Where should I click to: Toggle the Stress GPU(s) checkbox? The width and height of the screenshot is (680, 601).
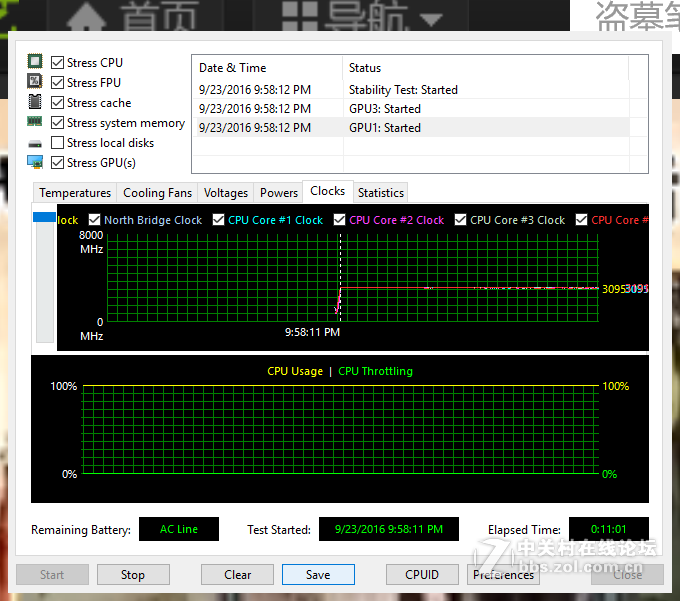[57, 163]
